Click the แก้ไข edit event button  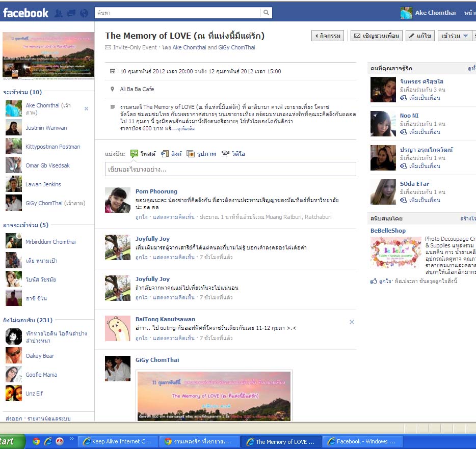coord(420,36)
